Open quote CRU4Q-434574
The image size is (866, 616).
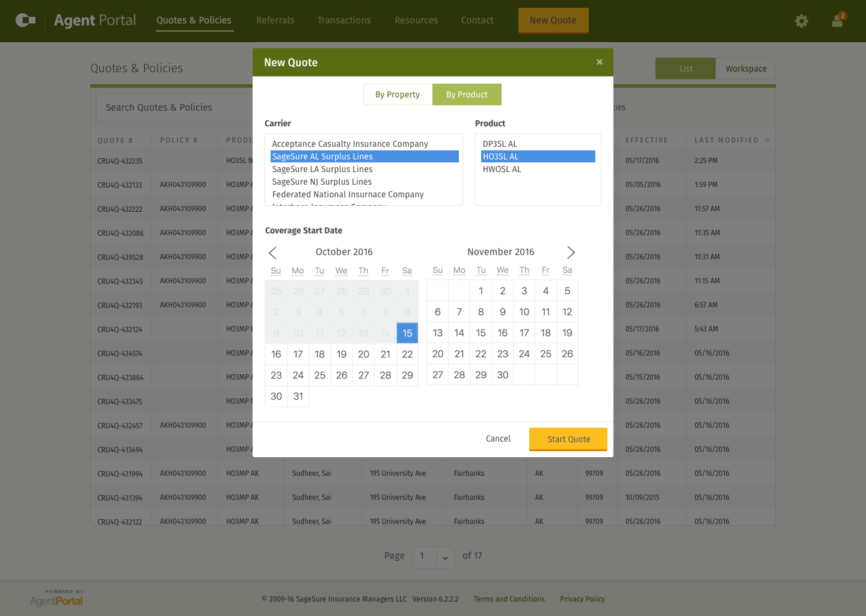120,354
